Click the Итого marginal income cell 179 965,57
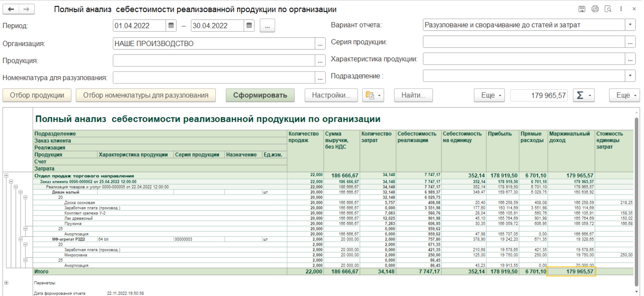The height and width of the screenshot is (296, 644). (x=571, y=272)
